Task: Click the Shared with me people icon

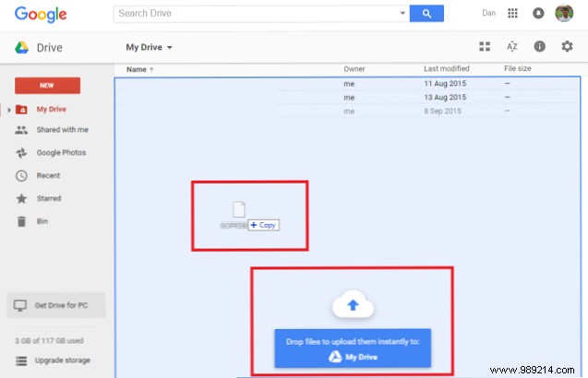Action: (x=21, y=130)
